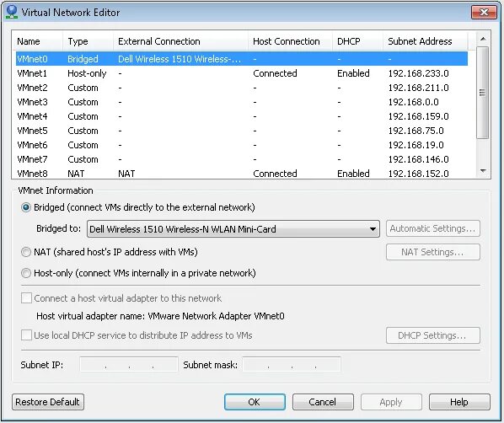Click Restore Default button
504x423 pixels.
pos(48,402)
